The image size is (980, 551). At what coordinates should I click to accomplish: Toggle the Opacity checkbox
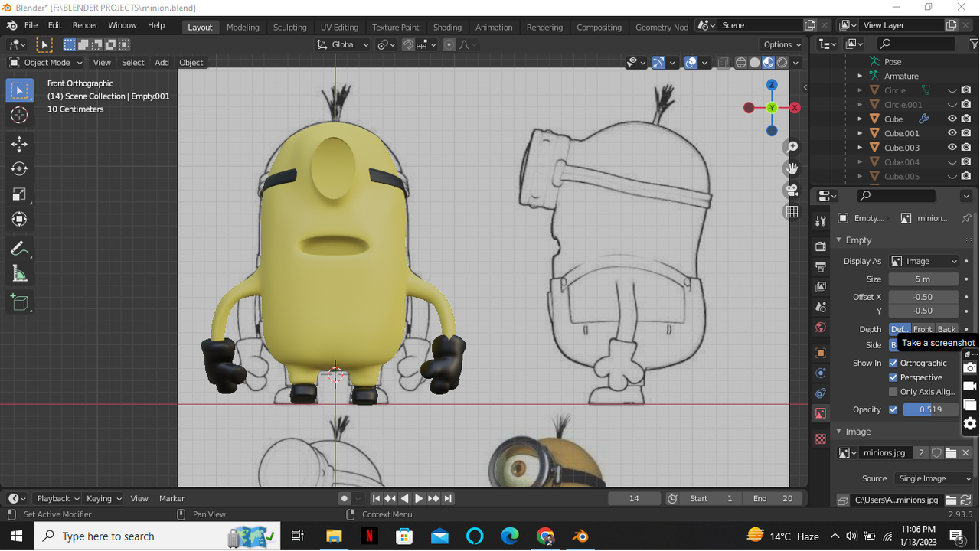point(893,409)
